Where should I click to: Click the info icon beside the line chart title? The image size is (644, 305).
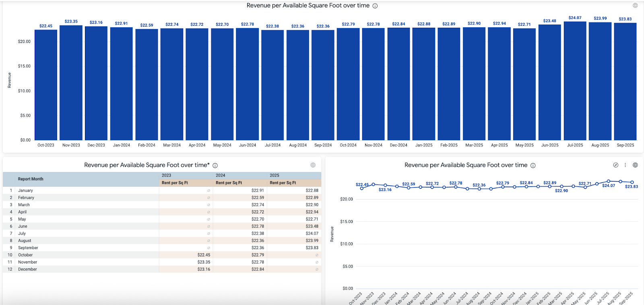pos(533,166)
